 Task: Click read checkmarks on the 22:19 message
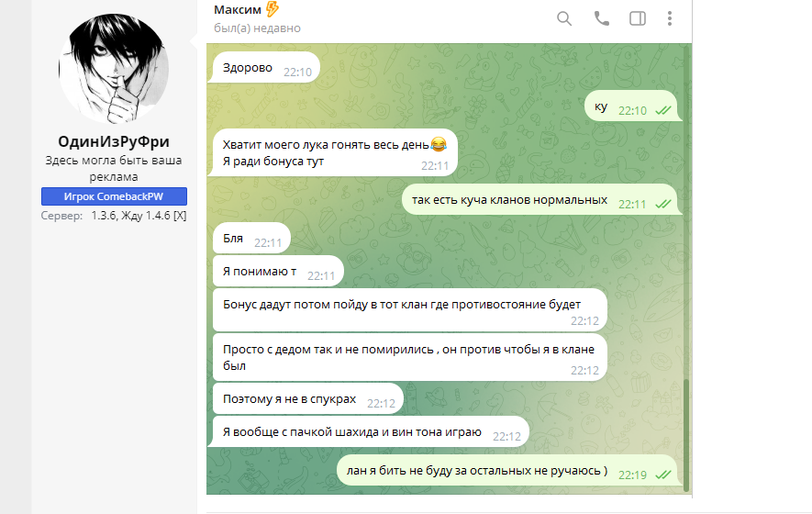coord(662,475)
